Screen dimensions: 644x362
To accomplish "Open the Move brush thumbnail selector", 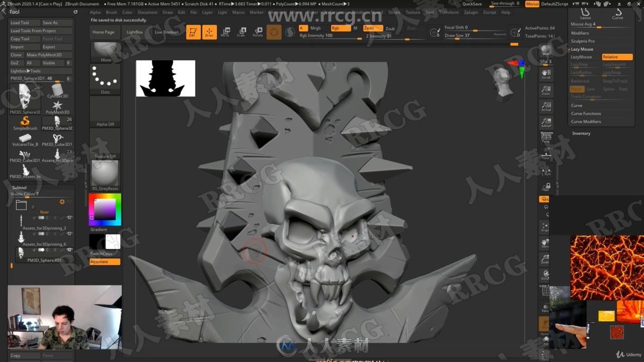I will coord(105,52).
